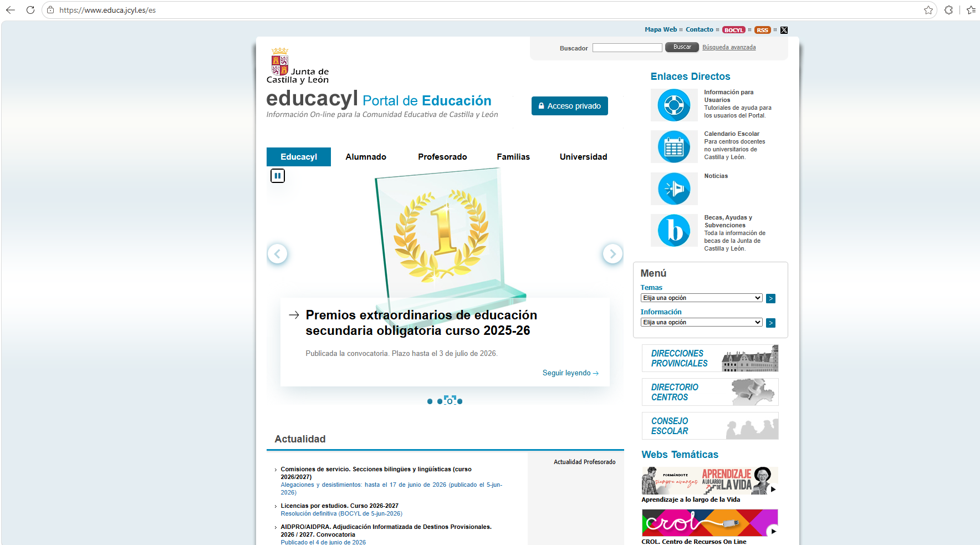
Task: Expand the Información 'Elija una opción' dropdown
Action: click(702, 322)
